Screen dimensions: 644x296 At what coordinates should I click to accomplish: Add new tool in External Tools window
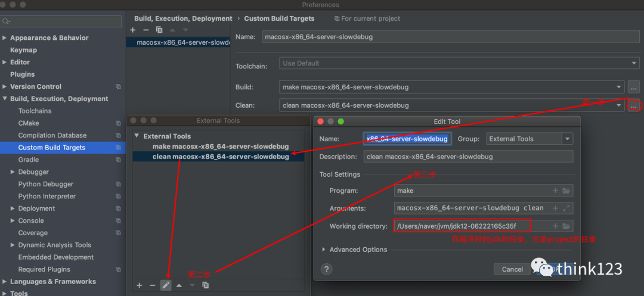coord(139,285)
